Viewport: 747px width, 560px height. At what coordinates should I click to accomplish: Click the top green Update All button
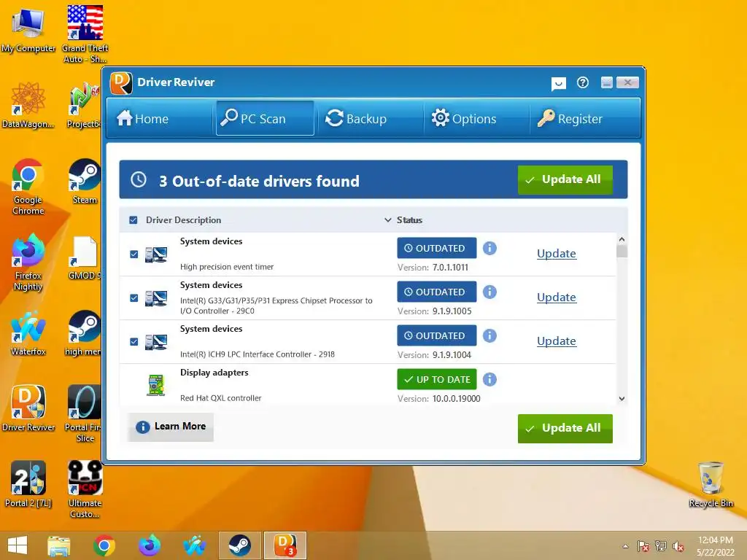(565, 179)
